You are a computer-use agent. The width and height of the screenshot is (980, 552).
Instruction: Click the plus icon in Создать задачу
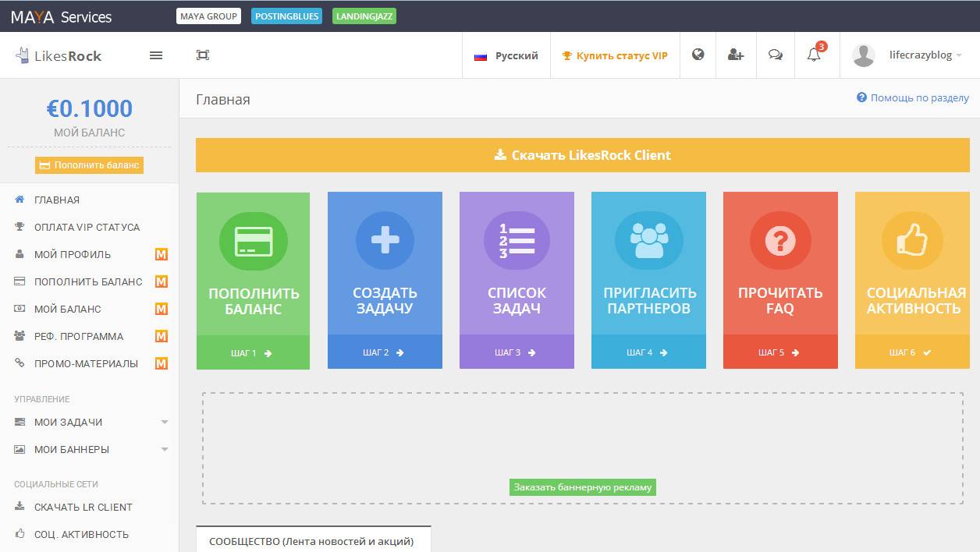(x=385, y=240)
